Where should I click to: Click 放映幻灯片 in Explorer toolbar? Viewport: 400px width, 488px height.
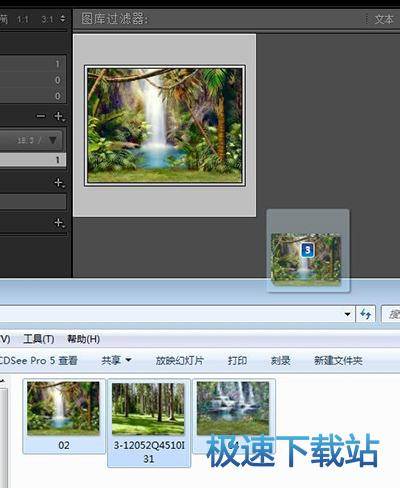179,360
